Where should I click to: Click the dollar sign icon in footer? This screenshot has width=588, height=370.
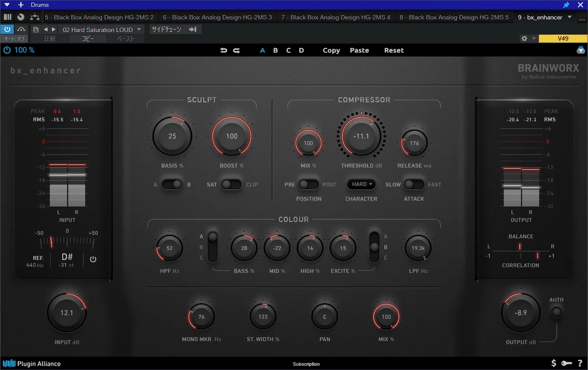[x=554, y=363]
